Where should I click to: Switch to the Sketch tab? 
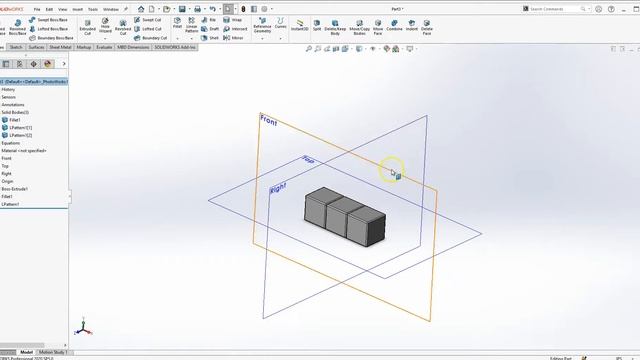pyautogui.click(x=16, y=47)
